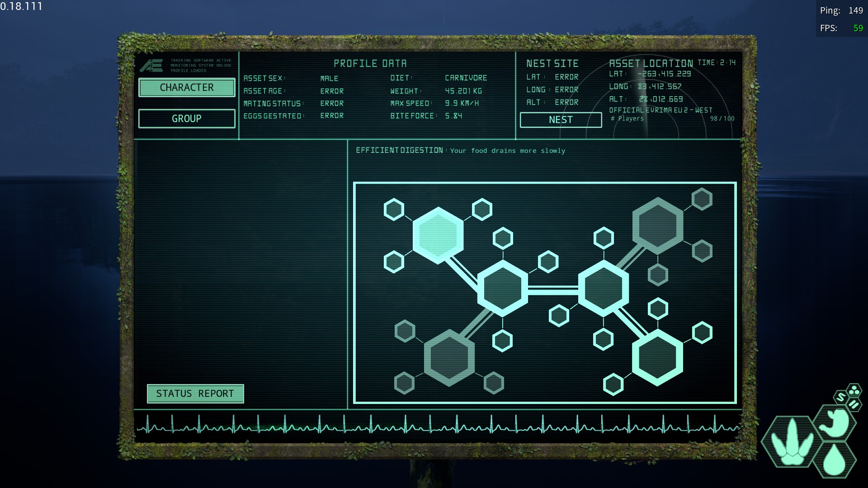Click the Ping readout value
The width and height of the screenshot is (868, 488).
coord(855,10)
